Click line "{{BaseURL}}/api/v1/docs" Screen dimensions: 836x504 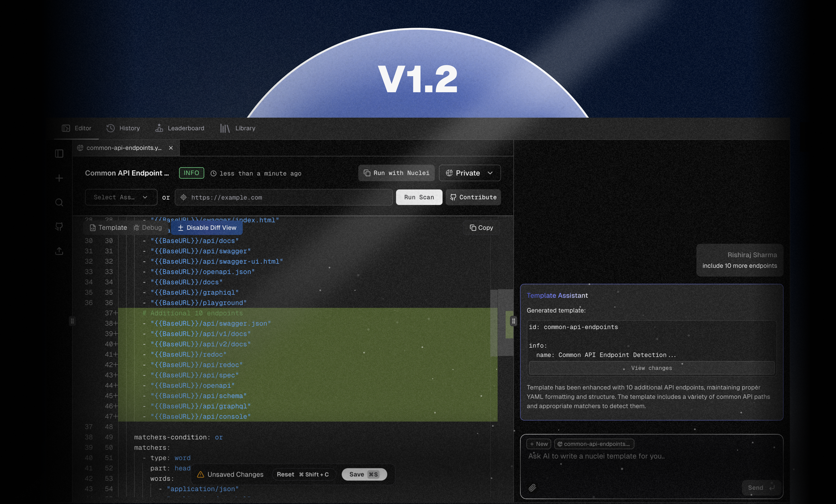click(201, 334)
